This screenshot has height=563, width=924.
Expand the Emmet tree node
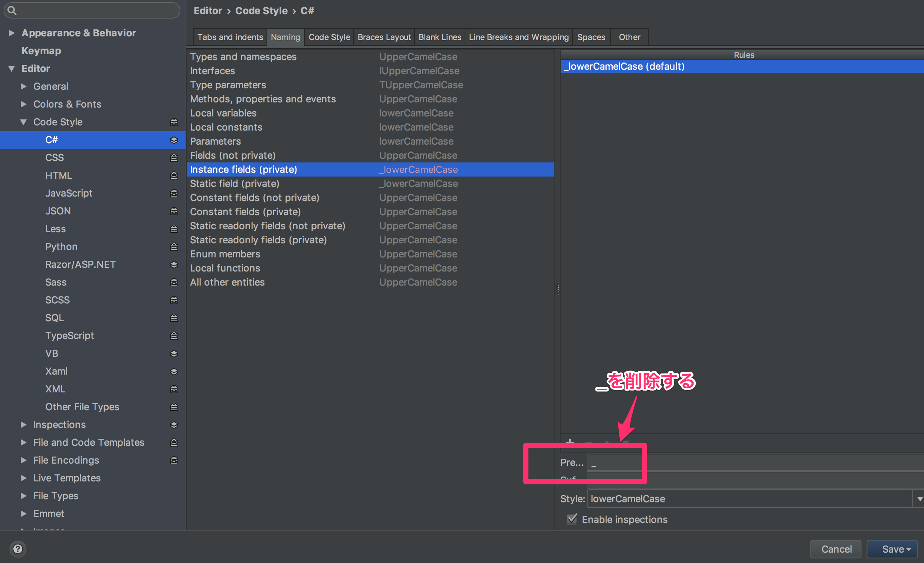pyautogui.click(x=24, y=514)
